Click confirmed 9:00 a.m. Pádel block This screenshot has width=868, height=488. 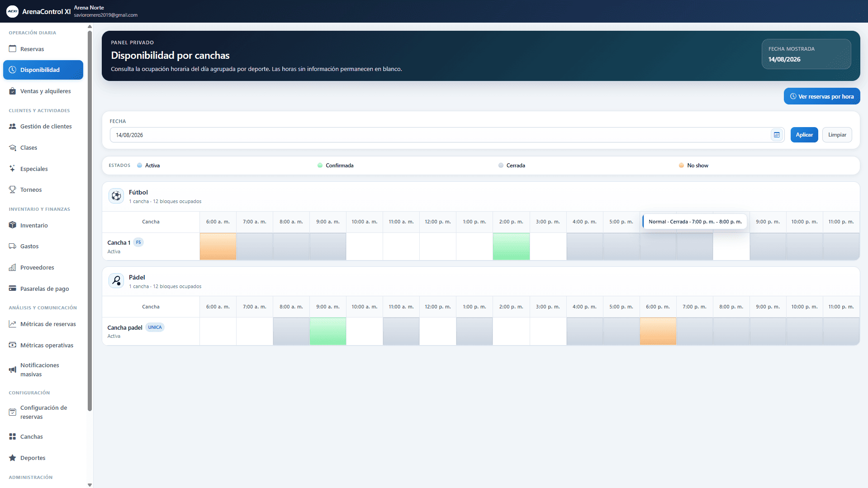pyautogui.click(x=328, y=331)
